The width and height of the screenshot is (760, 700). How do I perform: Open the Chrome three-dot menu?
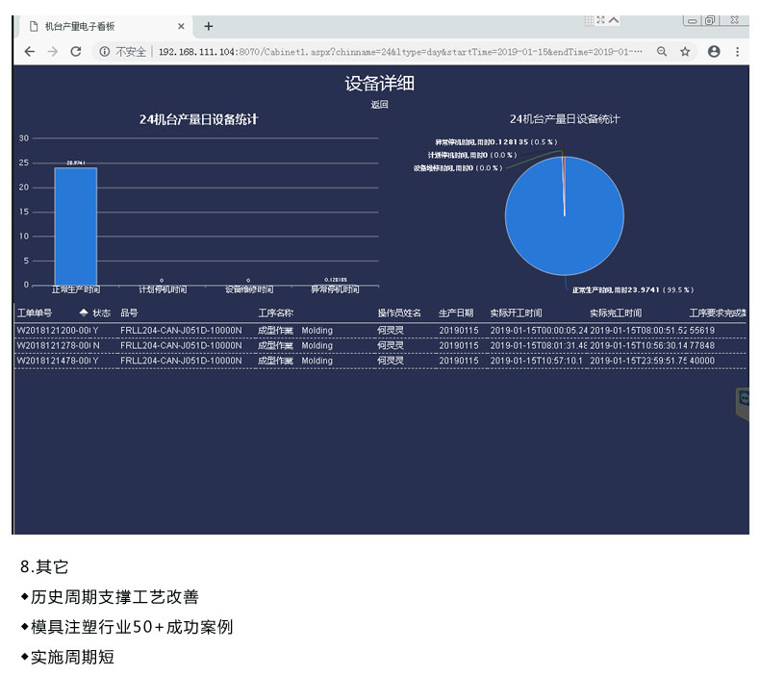point(738,52)
